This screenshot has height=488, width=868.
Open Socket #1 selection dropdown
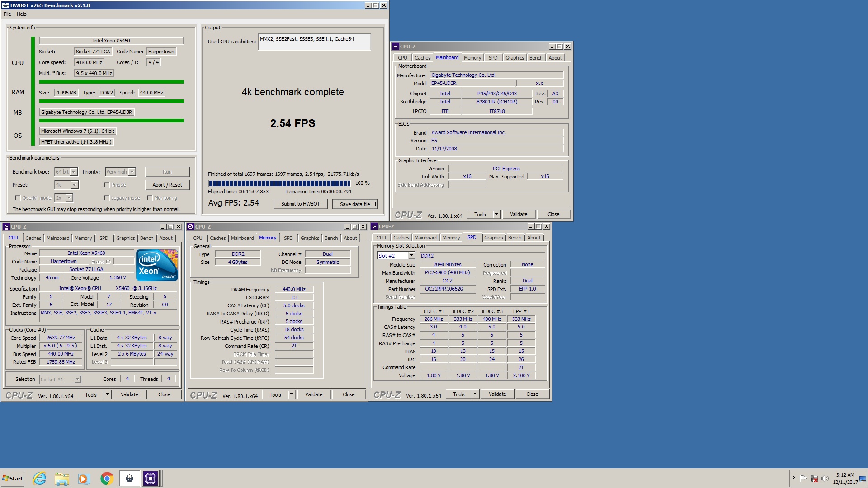click(77, 380)
